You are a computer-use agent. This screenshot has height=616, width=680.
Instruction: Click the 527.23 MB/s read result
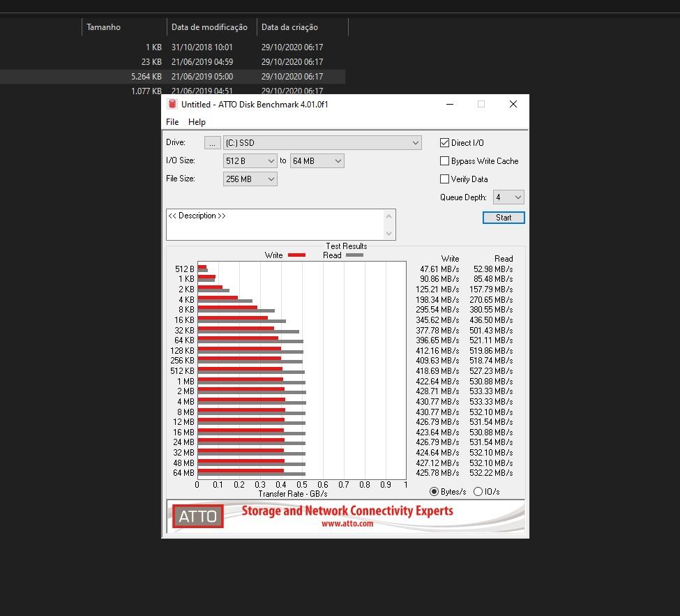point(491,371)
